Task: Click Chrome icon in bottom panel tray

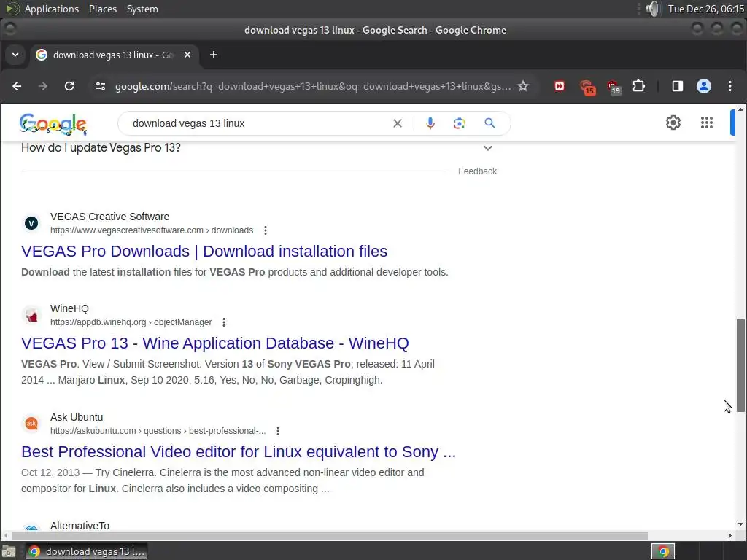Action: tap(663, 551)
